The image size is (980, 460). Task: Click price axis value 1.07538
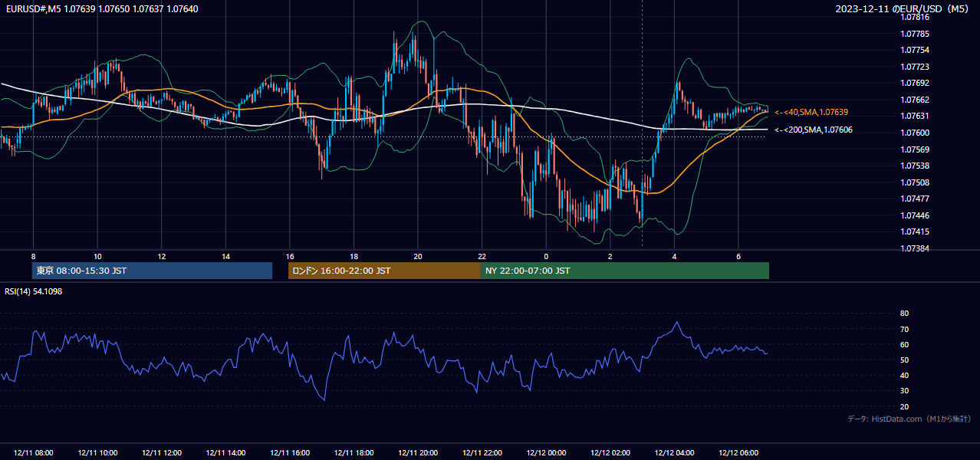(916, 166)
